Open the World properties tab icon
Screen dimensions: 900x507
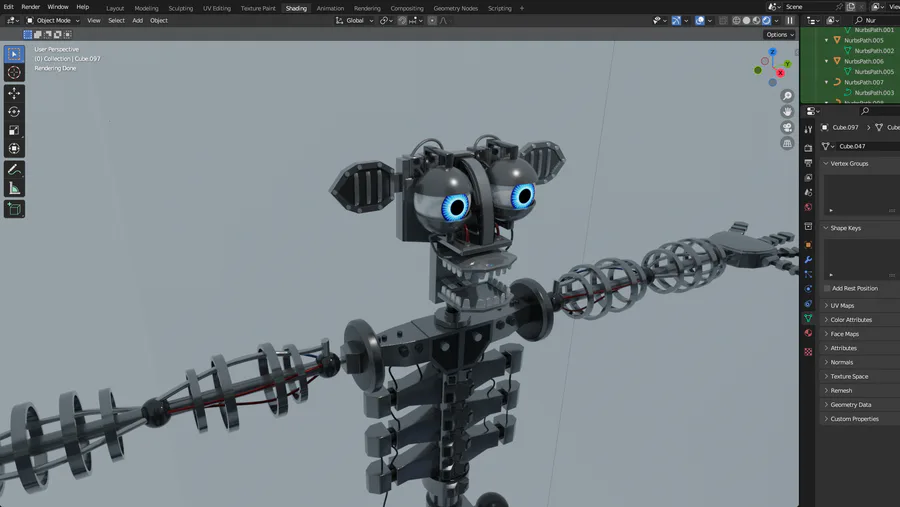[808, 207]
